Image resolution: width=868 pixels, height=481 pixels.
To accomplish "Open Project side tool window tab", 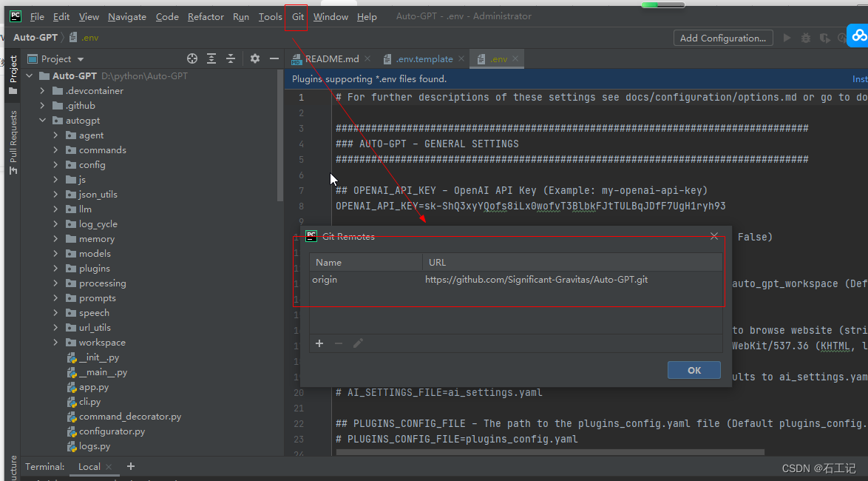I will [x=13, y=74].
